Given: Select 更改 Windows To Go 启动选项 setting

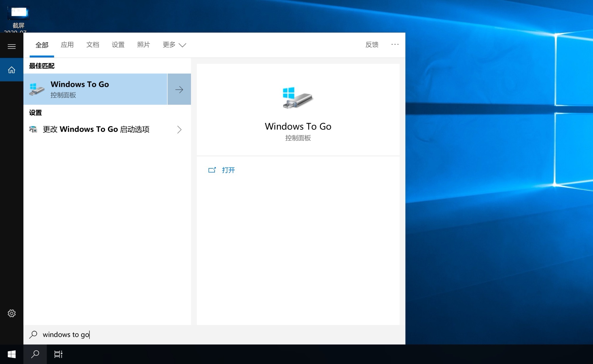Looking at the screenshot, I should coord(107,130).
